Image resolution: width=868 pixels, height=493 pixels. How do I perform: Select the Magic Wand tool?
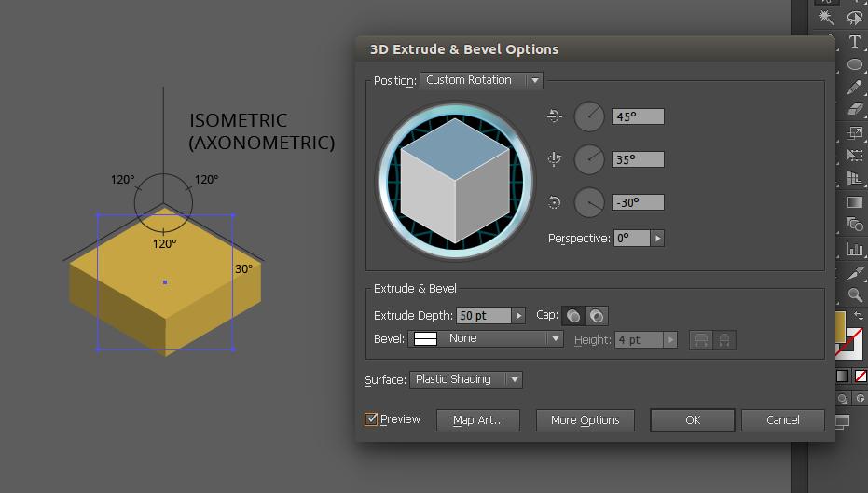826,17
